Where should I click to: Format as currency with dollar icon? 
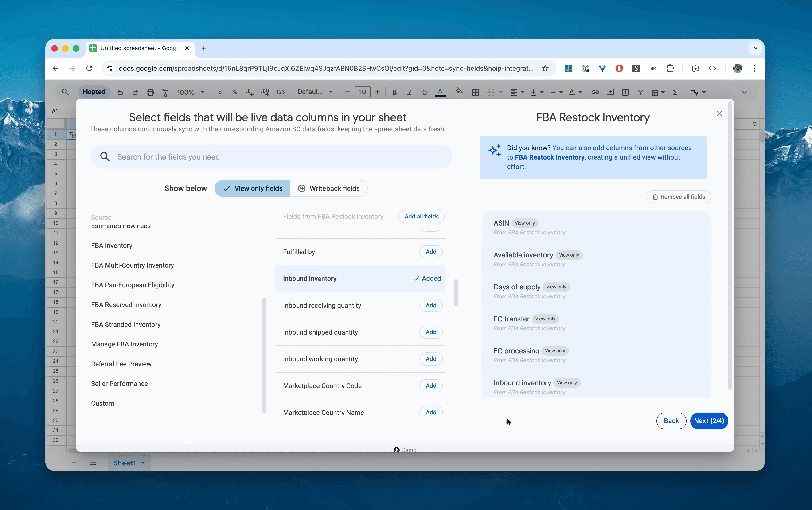click(x=220, y=92)
